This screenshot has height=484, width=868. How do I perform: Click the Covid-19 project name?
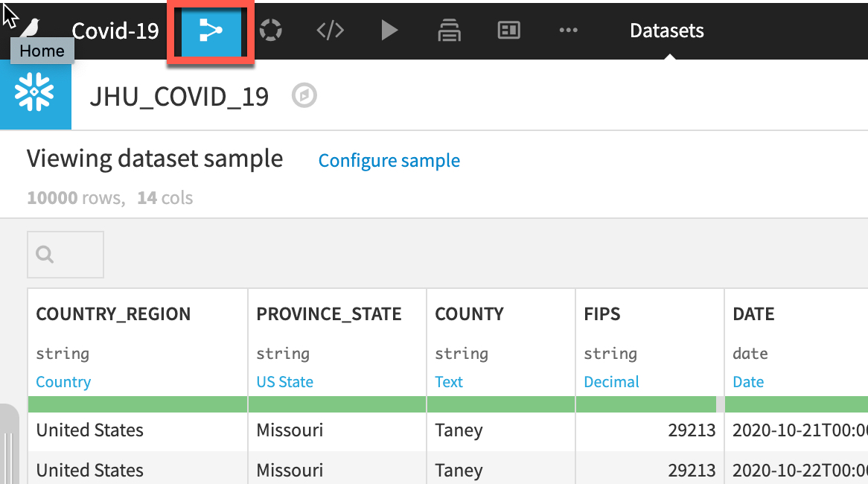(x=115, y=31)
